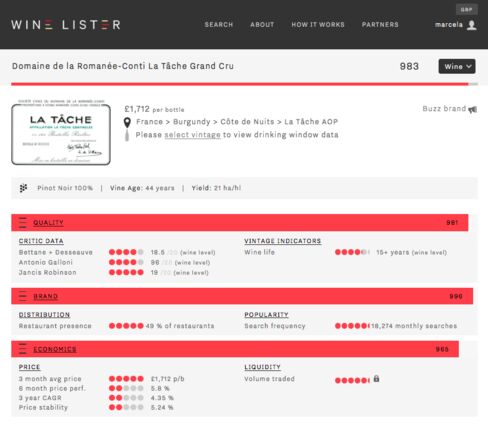The image size is (488, 434).
Task: Click the 3 month avg price row
Action: tap(102, 379)
